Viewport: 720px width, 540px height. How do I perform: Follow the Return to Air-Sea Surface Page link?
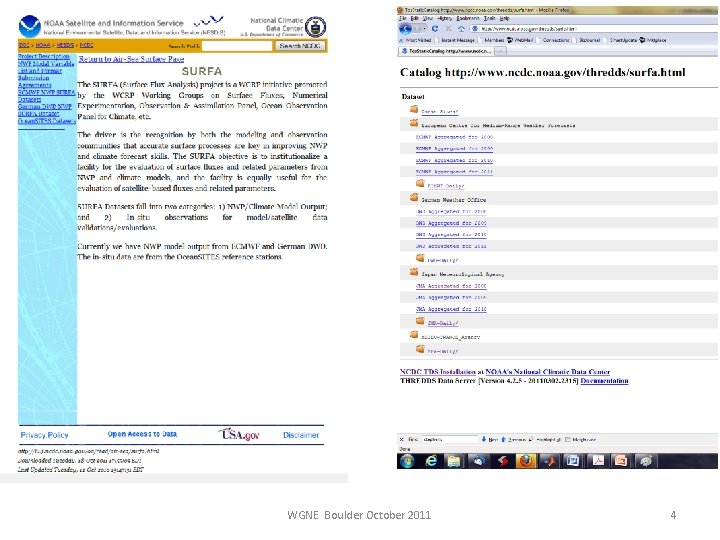coord(131,59)
